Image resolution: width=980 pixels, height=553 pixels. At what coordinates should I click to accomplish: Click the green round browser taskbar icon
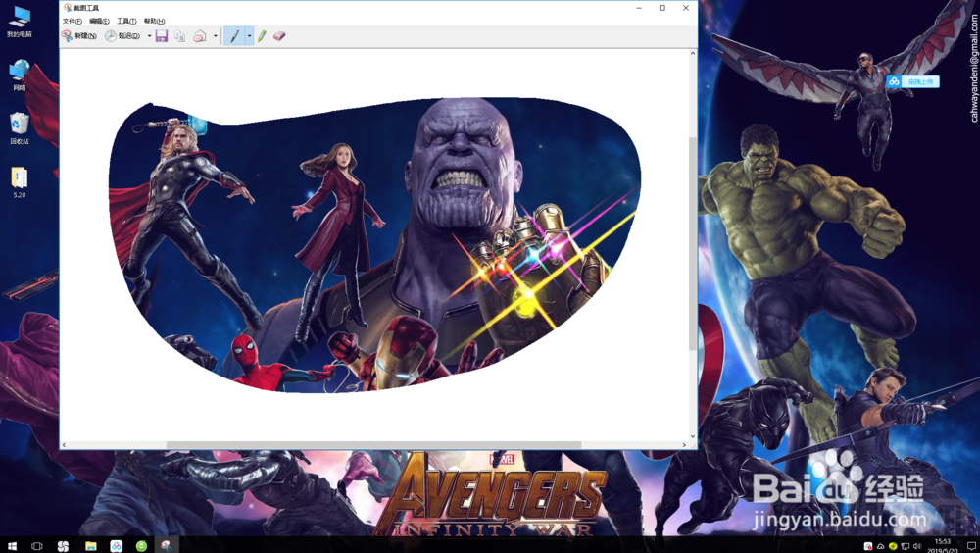pyautogui.click(x=142, y=546)
